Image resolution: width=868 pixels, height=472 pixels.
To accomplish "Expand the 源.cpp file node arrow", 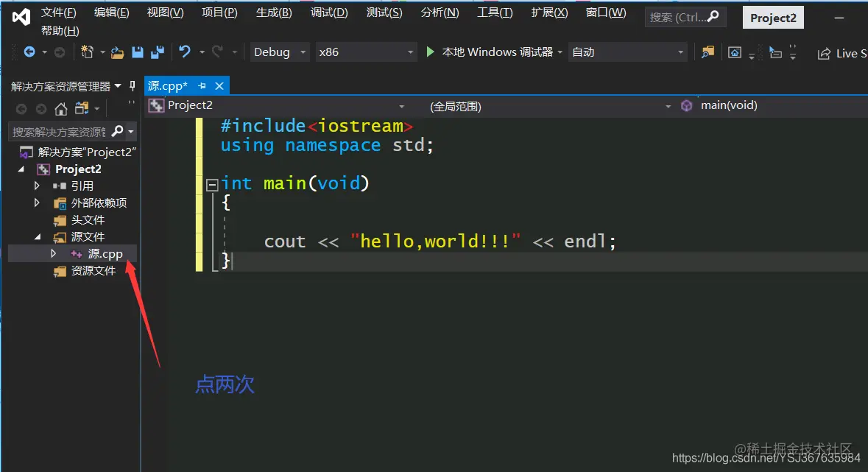I will tap(53, 253).
